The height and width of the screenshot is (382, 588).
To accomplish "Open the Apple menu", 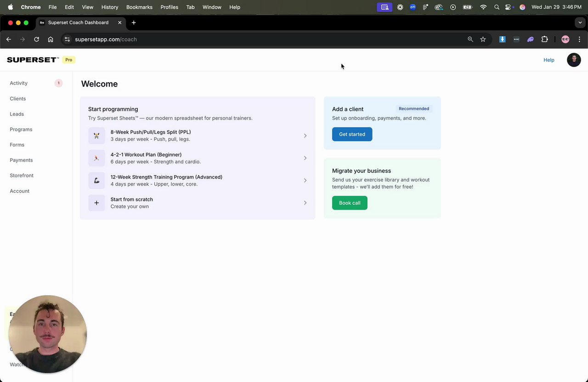I will tap(10, 7).
